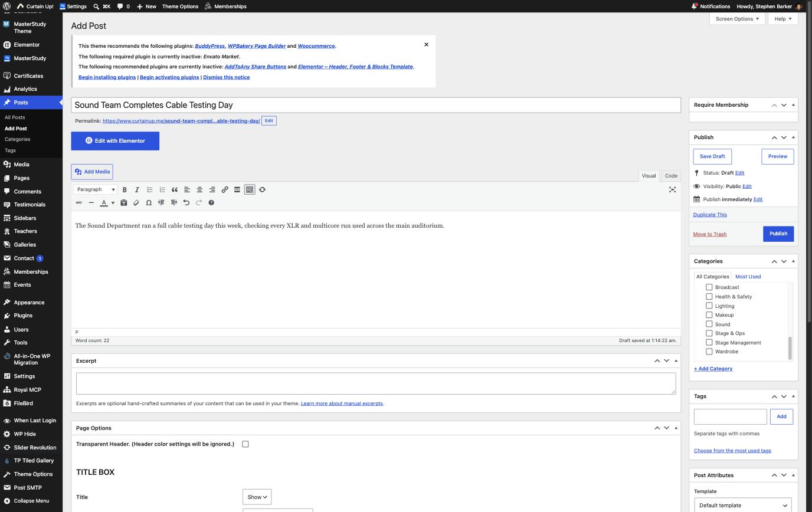Tick the Lighting category checkbox
The width and height of the screenshot is (812, 512).
pyautogui.click(x=709, y=306)
